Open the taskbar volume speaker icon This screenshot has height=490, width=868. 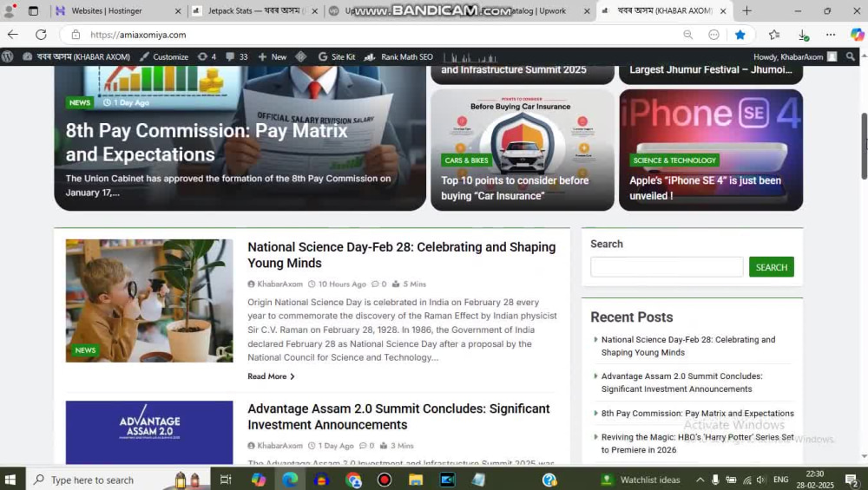pos(762,480)
